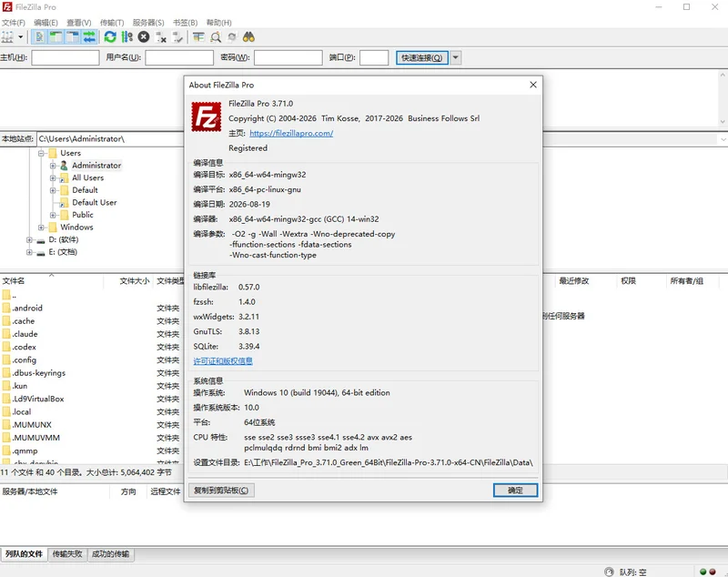Image resolution: width=728 pixels, height=577 pixels.
Task: Open the 帮助(H) menu
Action: coord(218,22)
